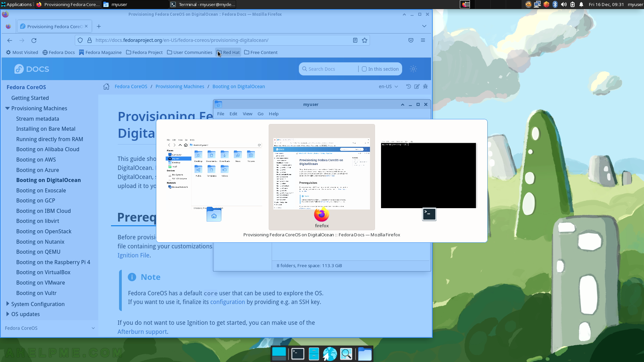Click the URL address bar
The height and width of the screenshot is (362, 644).
click(x=221, y=40)
